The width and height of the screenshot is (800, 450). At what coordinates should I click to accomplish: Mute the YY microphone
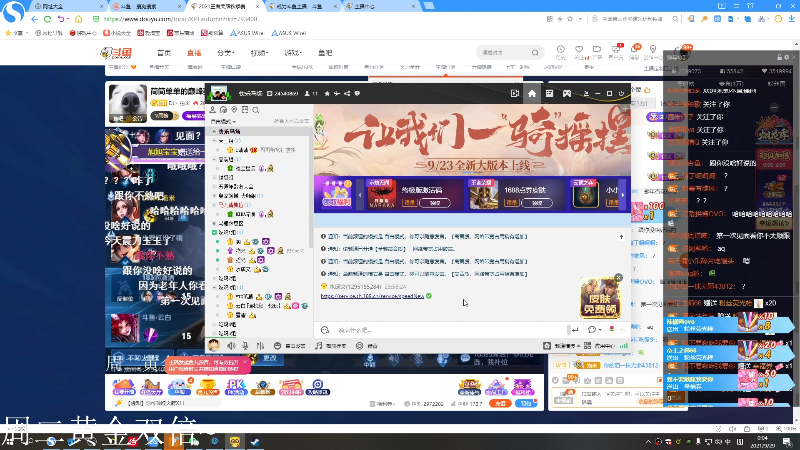(245, 345)
